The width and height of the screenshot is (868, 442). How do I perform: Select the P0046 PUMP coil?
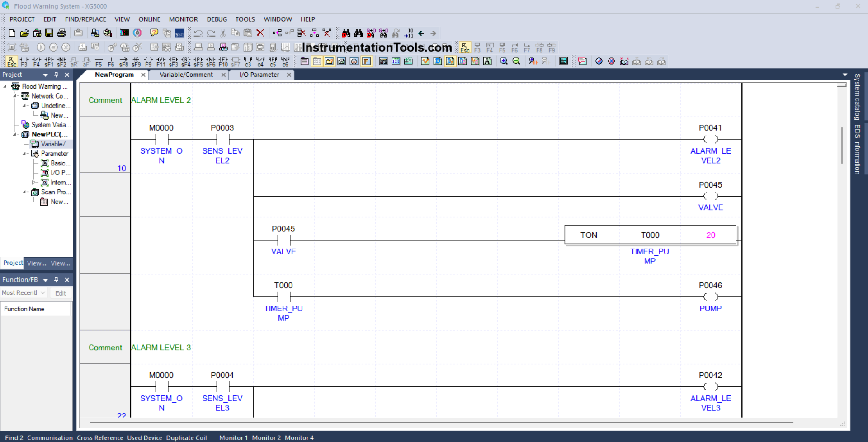tap(710, 297)
